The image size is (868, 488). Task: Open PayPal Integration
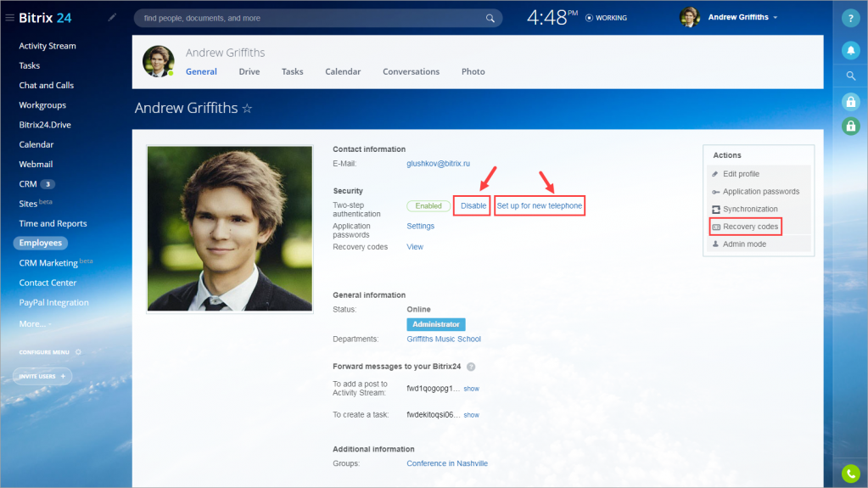(x=53, y=302)
